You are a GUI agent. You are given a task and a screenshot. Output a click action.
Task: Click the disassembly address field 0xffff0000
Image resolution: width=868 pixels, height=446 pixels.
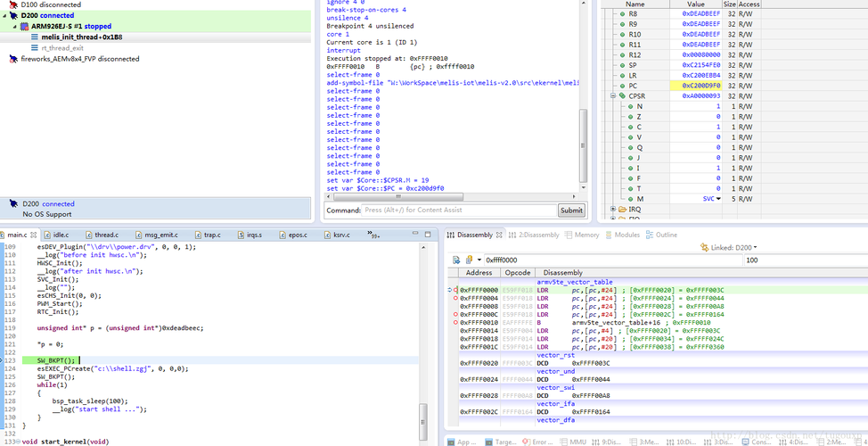point(612,260)
